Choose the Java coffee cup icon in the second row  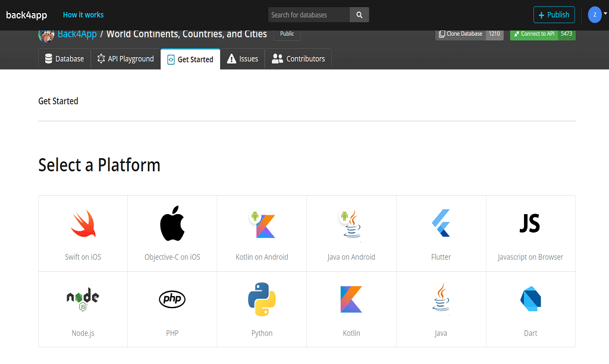click(x=441, y=297)
